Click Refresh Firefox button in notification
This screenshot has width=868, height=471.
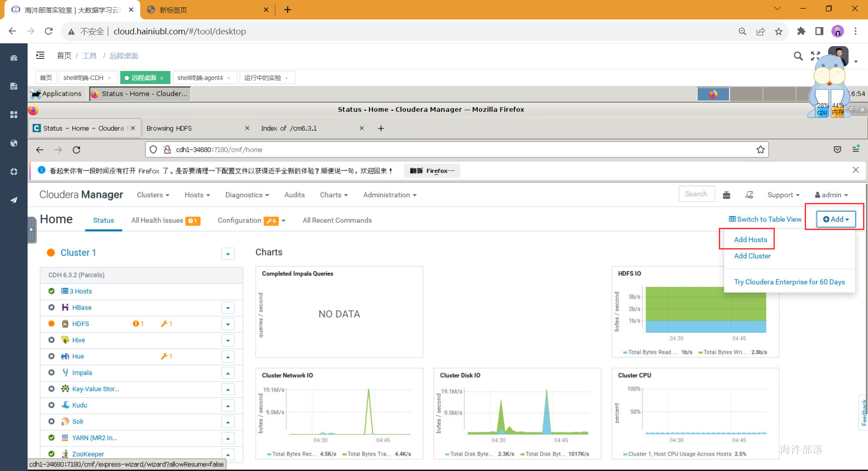[432, 171]
